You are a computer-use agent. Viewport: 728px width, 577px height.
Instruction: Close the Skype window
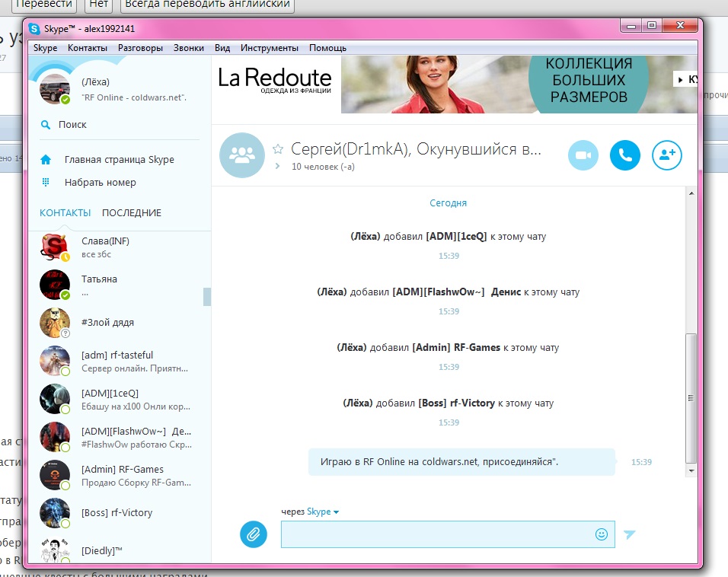pyautogui.click(x=680, y=26)
